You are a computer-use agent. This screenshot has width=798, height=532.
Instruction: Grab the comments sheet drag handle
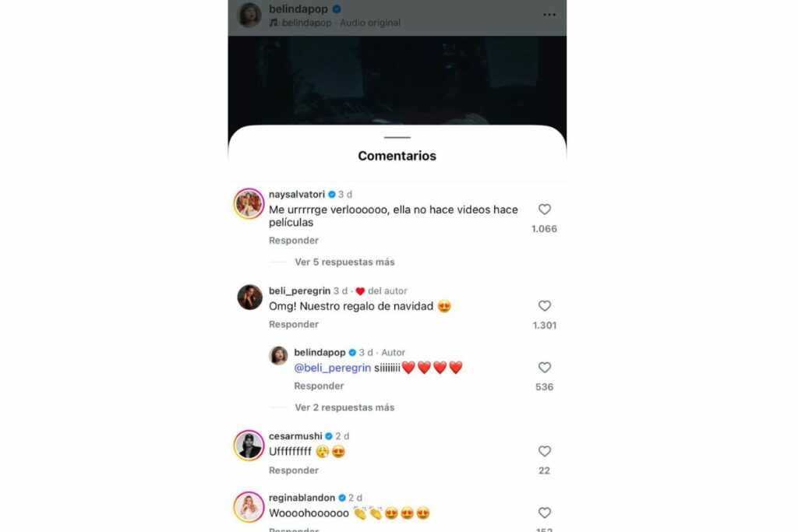tap(397, 137)
